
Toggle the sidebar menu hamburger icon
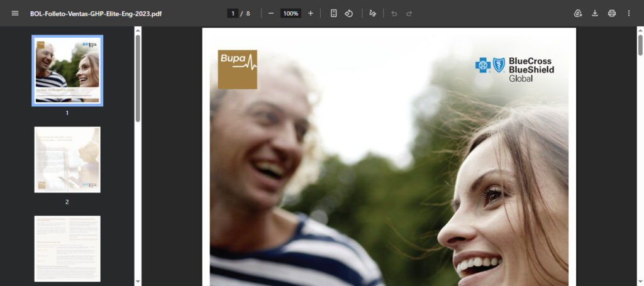coord(15,13)
